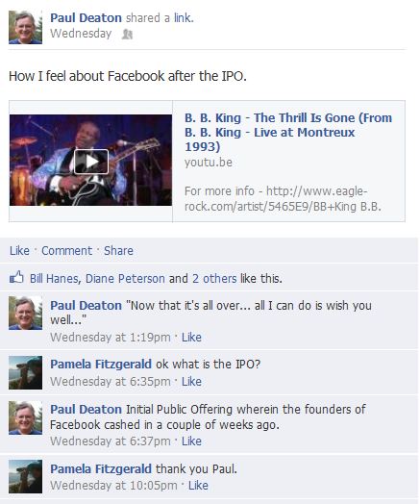Screen dimensions: 420x504
Task: Click Paul Deaton name in post header
Action: (86, 18)
